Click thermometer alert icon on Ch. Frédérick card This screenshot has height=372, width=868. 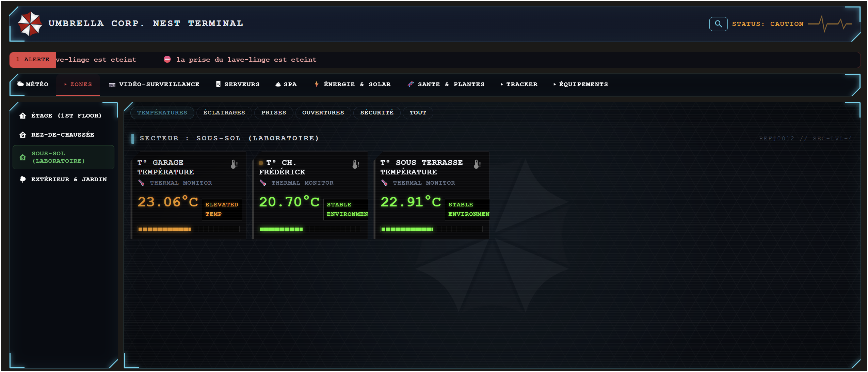(x=355, y=164)
